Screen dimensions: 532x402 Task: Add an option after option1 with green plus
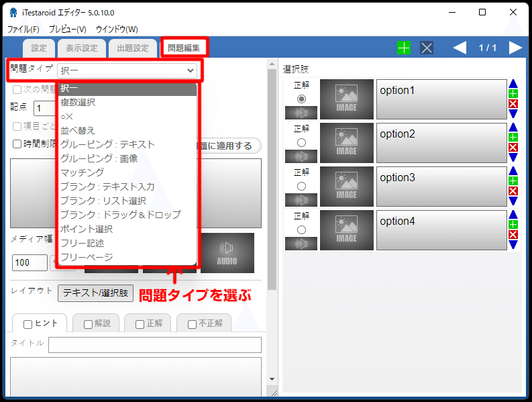coord(513,94)
